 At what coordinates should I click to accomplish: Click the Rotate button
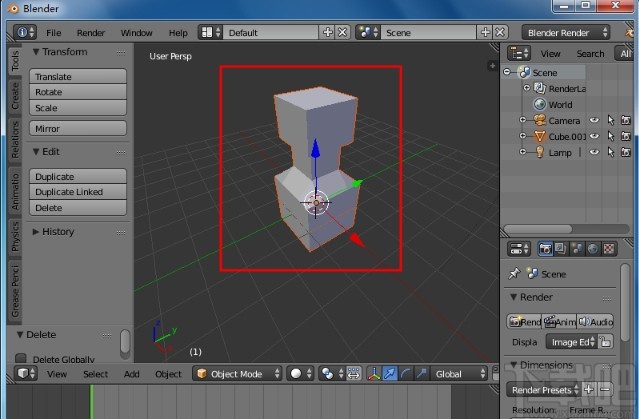[x=78, y=92]
